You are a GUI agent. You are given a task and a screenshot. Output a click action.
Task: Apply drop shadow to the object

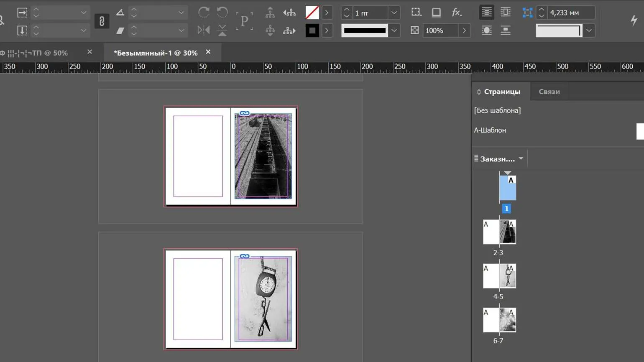436,13
